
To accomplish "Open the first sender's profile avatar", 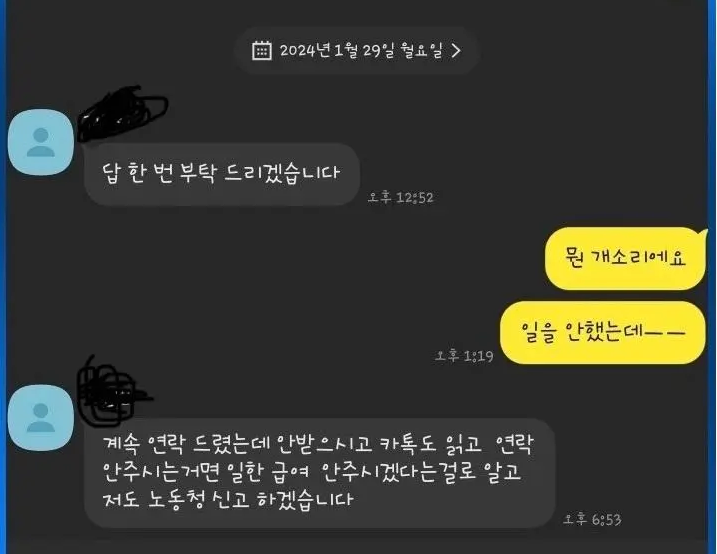I will pyautogui.click(x=41, y=142).
